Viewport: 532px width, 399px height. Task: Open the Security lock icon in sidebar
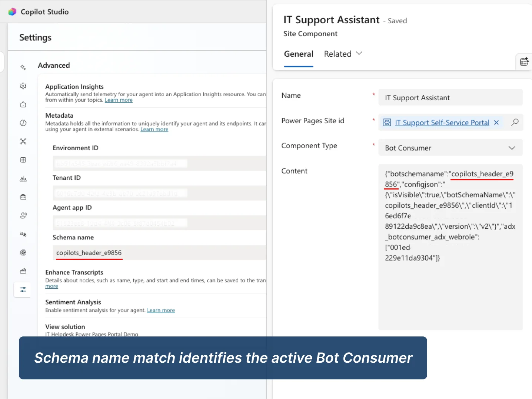[23, 104]
